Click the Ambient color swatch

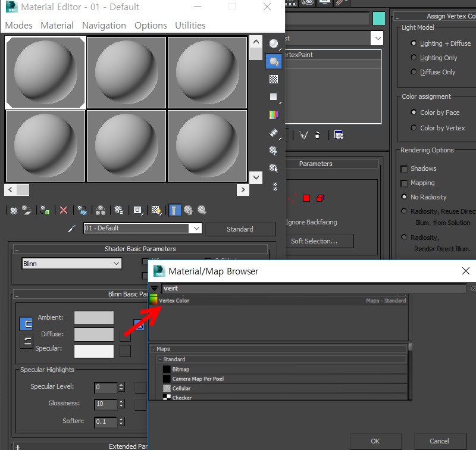pos(94,318)
